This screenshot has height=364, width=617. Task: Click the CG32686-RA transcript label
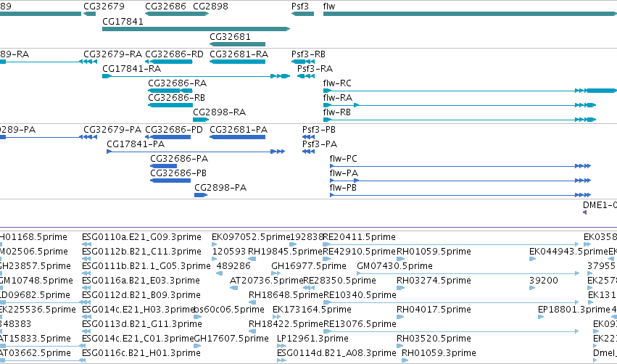pyautogui.click(x=178, y=83)
